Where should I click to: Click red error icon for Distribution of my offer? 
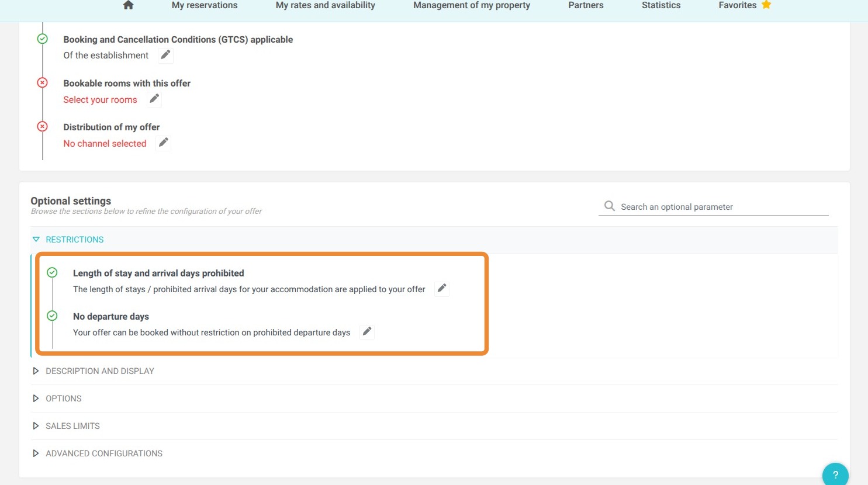point(43,127)
